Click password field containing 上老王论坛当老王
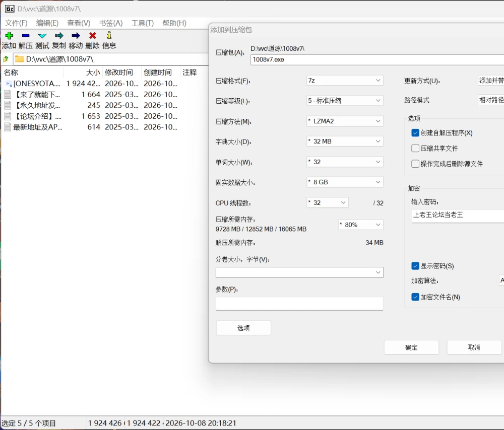Image resolution: width=504 pixels, height=430 pixels. tap(458, 215)
